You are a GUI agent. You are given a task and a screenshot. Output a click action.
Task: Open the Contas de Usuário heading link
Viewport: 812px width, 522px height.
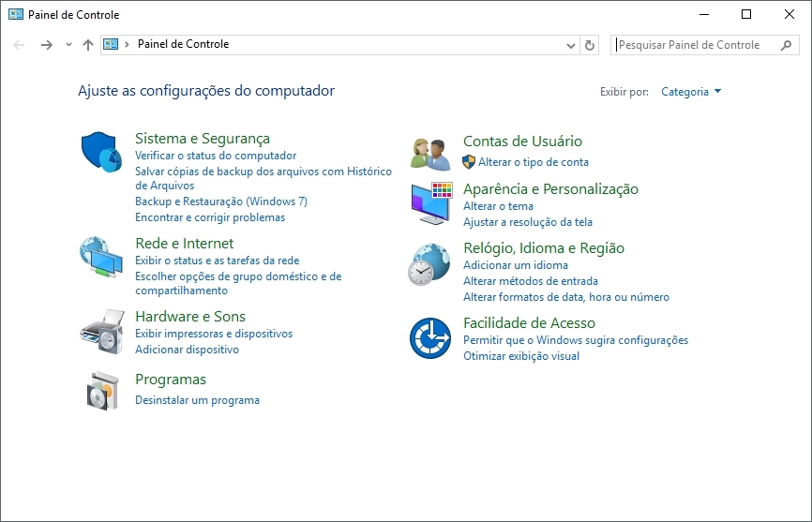tap(522, 142)
